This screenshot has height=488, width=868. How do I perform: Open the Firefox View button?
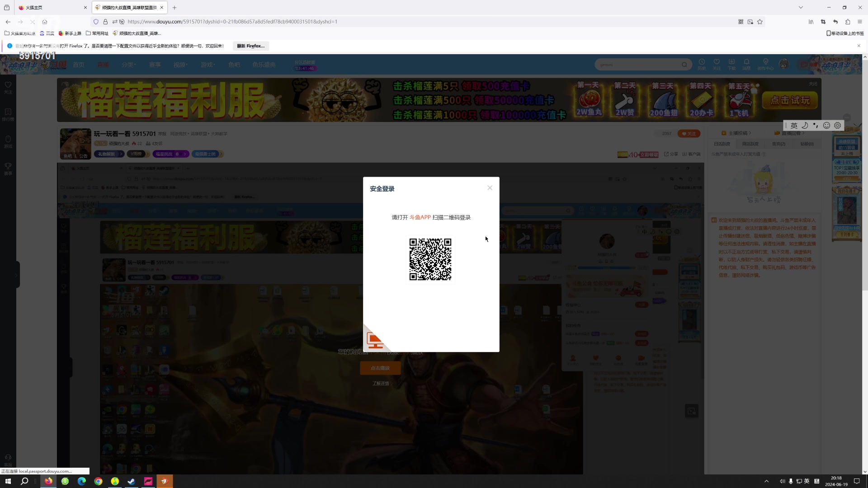coord(7,8)
